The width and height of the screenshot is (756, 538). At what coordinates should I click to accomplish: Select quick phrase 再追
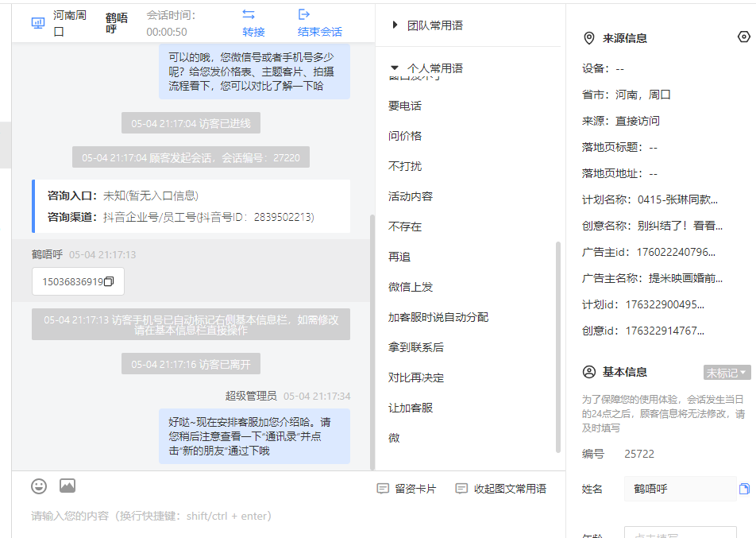(x=399, y=257)
